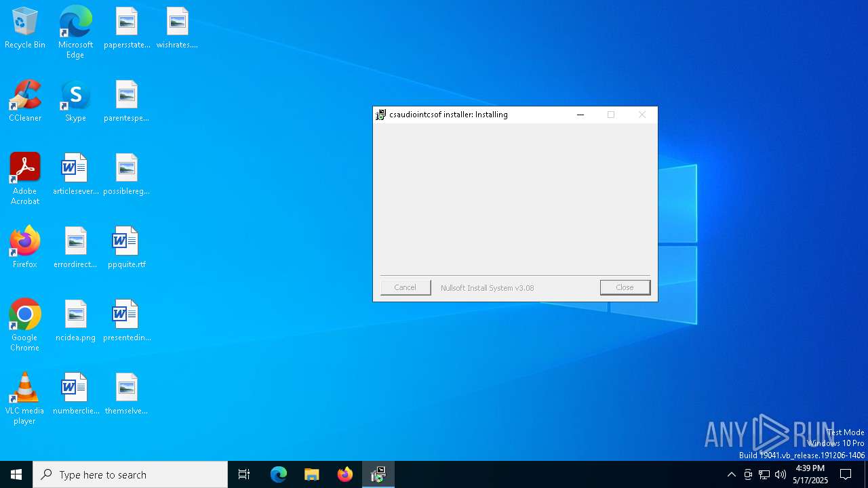Select the ncidea.png file icon
This screenshot has width=868, height=488.
coord(75,321)
